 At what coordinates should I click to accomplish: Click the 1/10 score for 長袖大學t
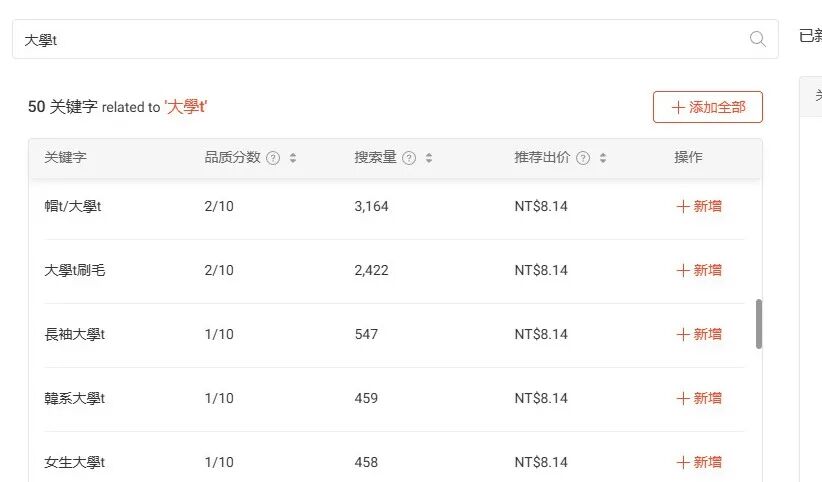pyautogui.click(x=219, y=334)
